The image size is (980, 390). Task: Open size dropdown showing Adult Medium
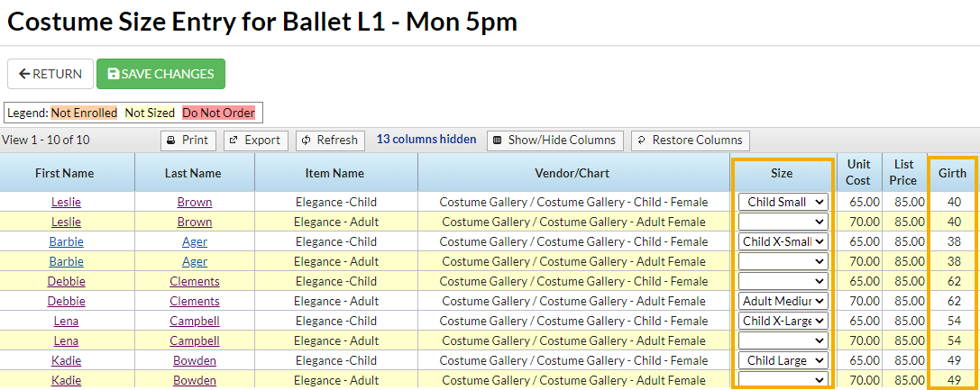pos(783,301)
